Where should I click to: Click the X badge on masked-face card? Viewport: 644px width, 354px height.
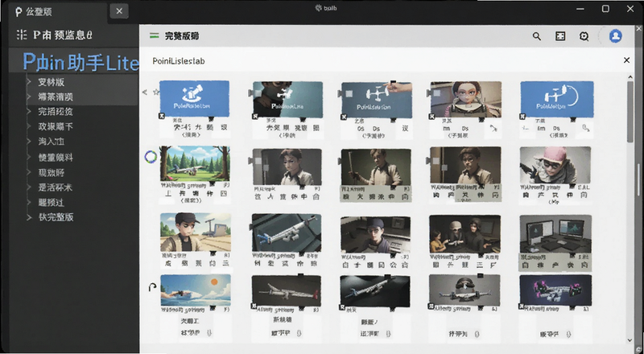pos(255,116)
